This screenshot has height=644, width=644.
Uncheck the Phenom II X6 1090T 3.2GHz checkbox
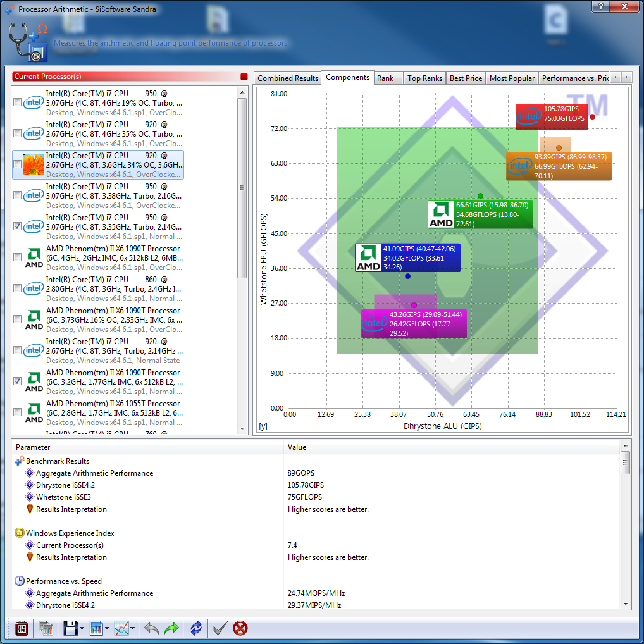coord(17,381)
